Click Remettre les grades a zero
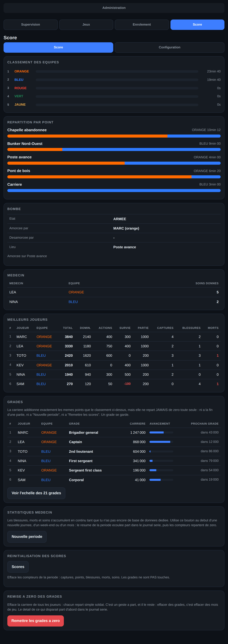228x644 pixels. point(35,621)
